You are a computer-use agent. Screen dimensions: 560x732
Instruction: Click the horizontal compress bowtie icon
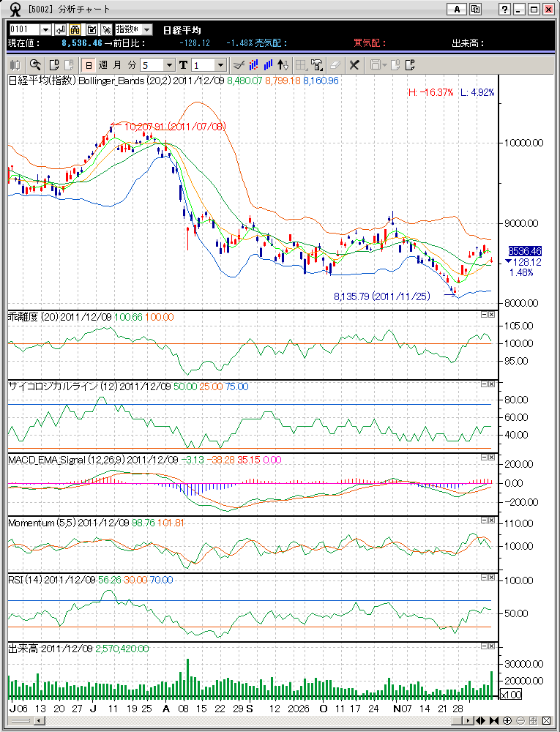pyautogui.click(x=495, y=720)
